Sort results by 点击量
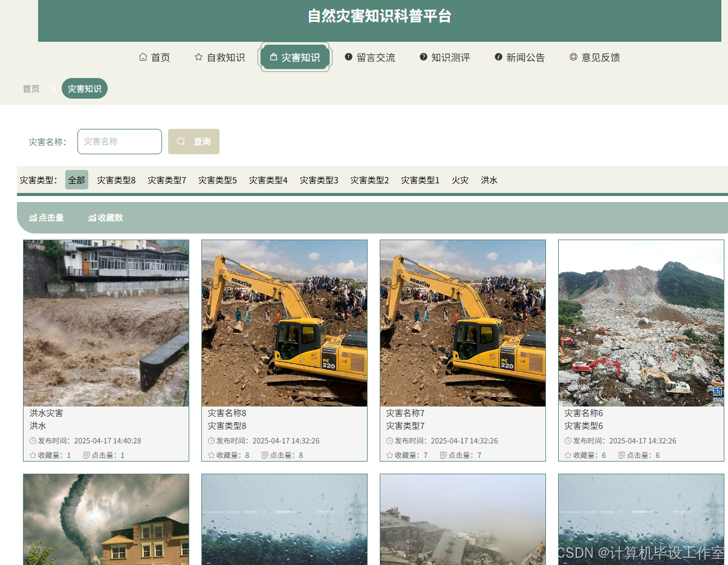The width and height of the screenshot is (728, 565). [47, 218]
